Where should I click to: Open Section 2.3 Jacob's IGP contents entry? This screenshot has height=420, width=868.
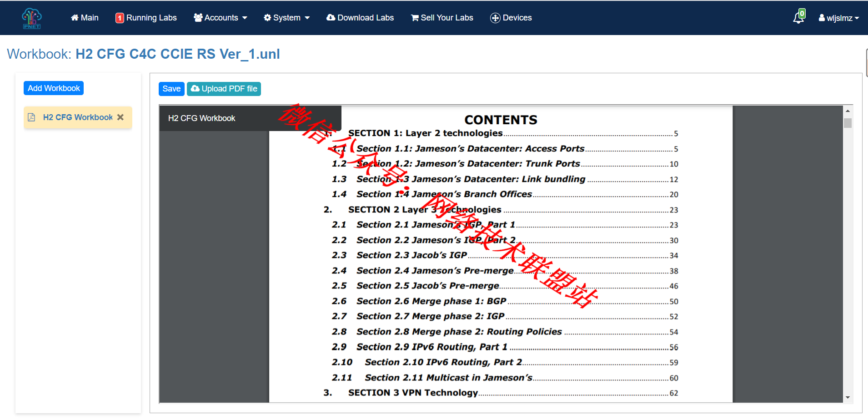[x=505, y=255]
